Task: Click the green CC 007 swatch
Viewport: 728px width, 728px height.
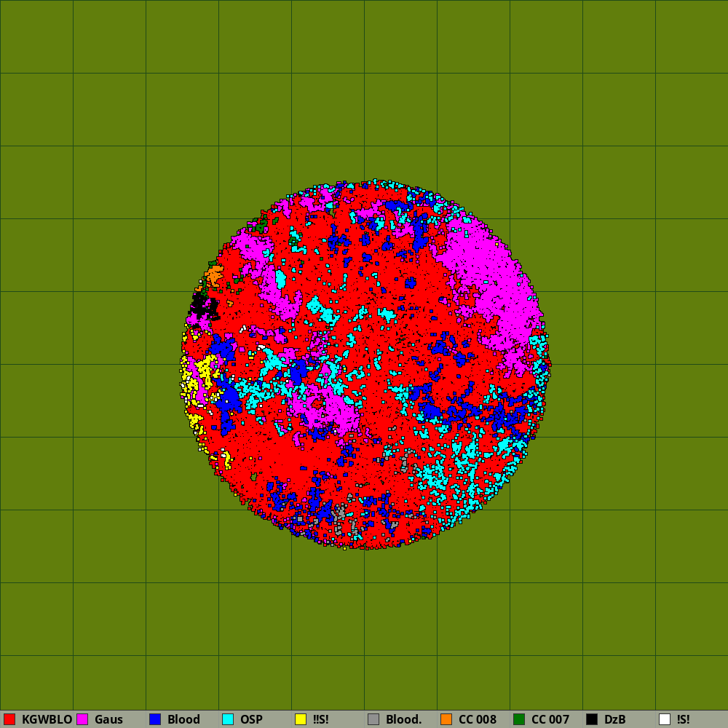Action: (519, 719)
